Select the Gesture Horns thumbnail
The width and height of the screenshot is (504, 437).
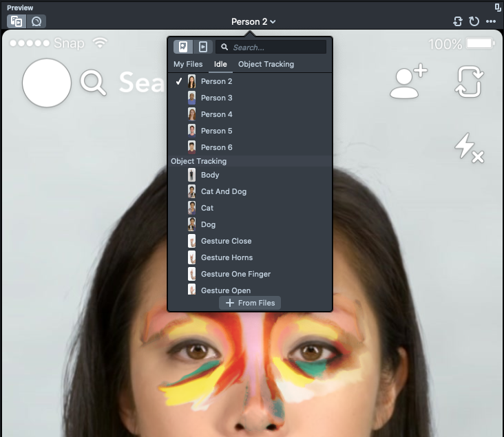pyautogui.click(x=192, y=257)
